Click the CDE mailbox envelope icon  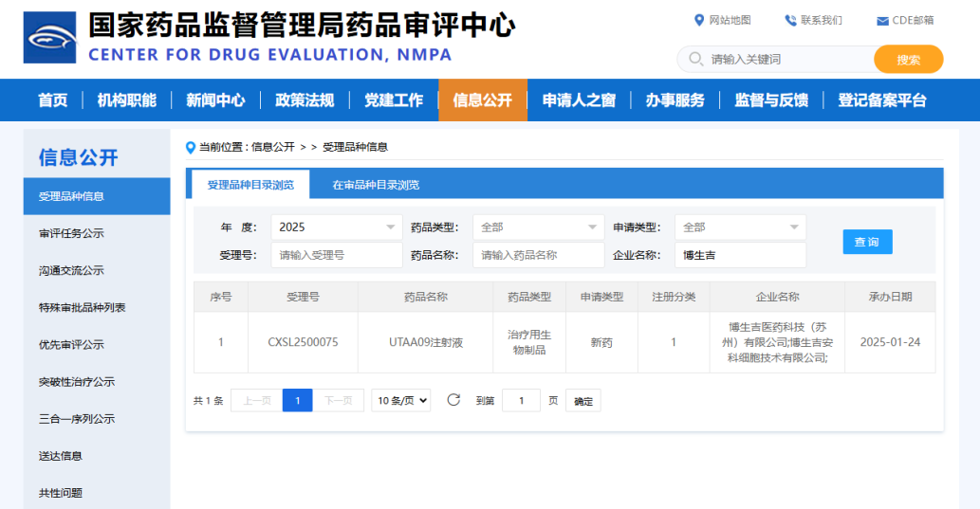882,21
